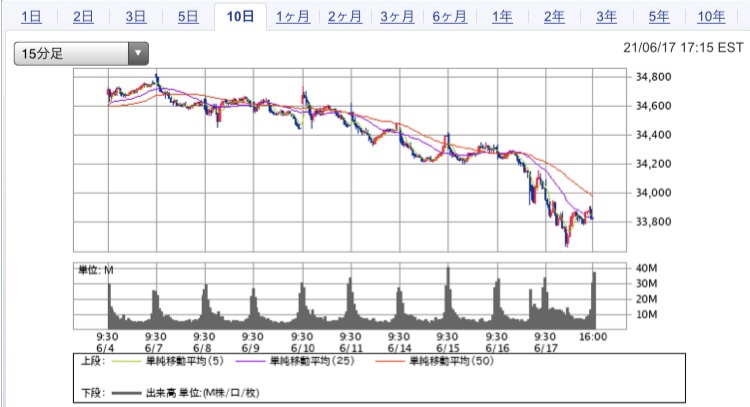The image size is (750, 407).
Task: Switch to the 2日 period tab
Action: click(x=83, y=17)
